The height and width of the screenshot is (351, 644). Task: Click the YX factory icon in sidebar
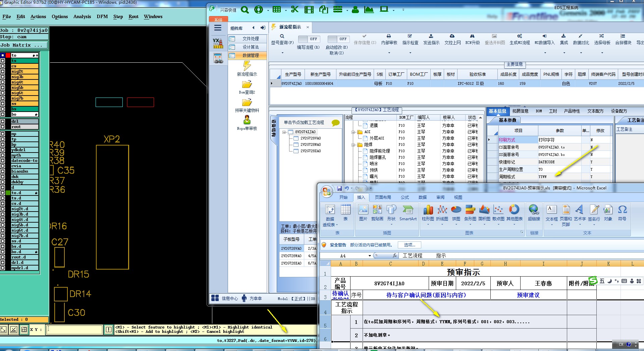[x=218, y=43]
